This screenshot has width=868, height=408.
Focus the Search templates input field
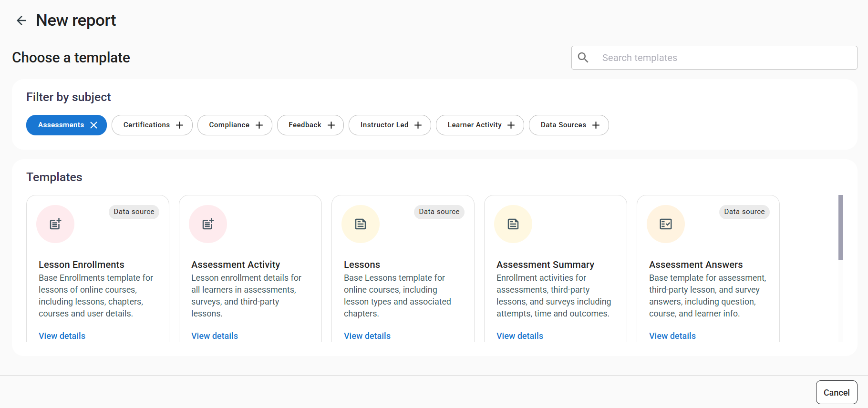(714, 58)
